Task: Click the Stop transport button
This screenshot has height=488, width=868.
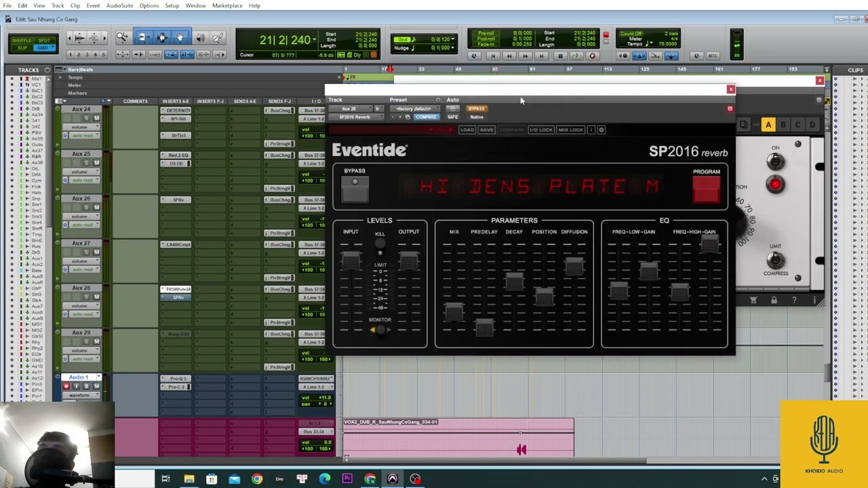Action: coord(560,56)
